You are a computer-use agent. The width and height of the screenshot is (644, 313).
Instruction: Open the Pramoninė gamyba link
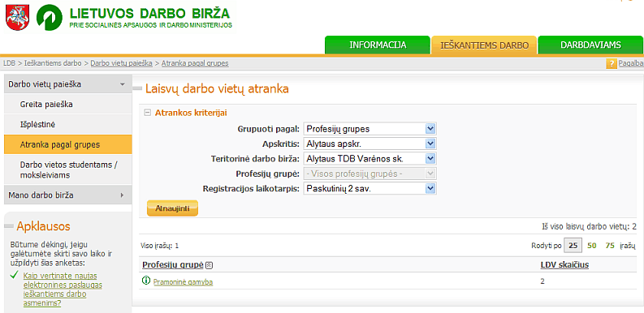tap(184, 282)
